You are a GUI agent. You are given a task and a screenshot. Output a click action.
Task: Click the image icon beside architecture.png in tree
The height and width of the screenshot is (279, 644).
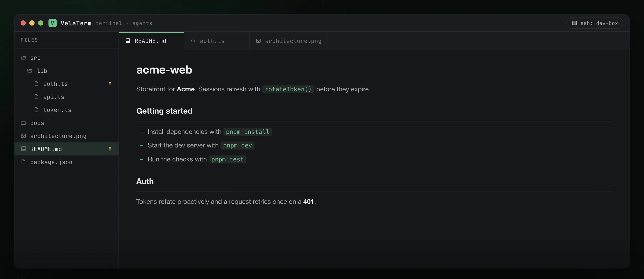point(23,136)
